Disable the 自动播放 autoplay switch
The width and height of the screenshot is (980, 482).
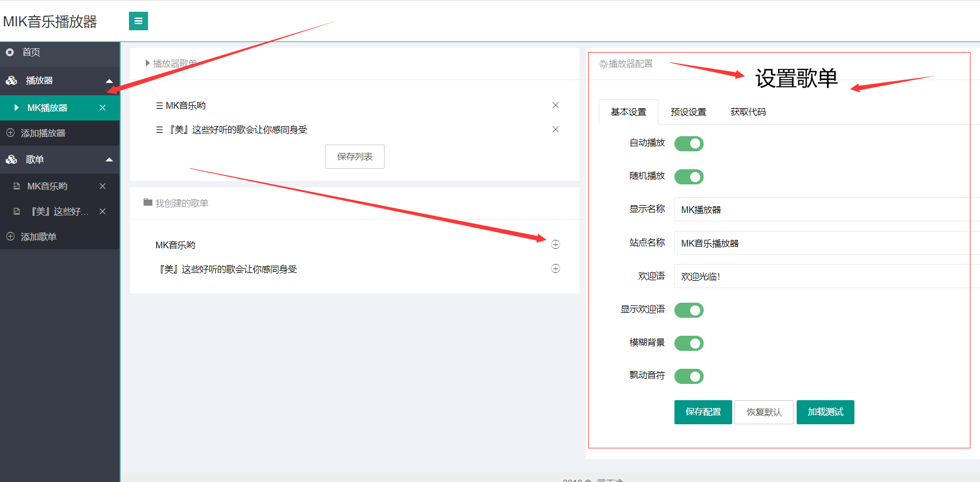[x=688, y=143]
